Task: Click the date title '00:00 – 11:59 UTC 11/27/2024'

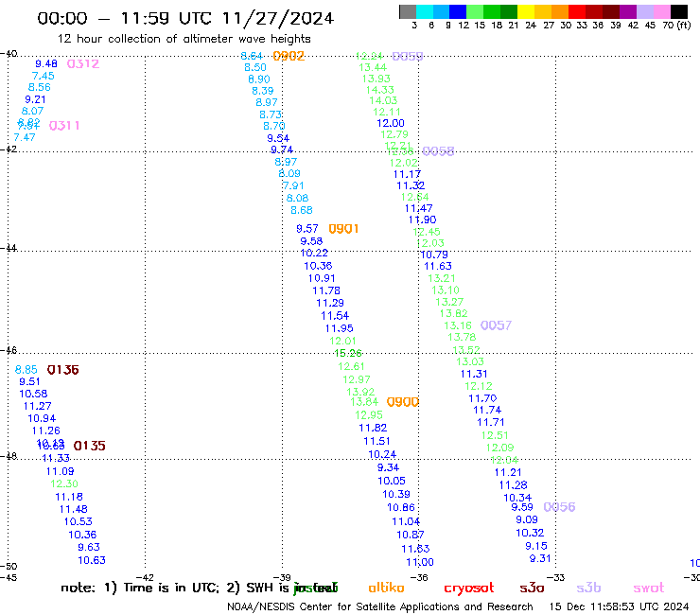Action: tap(185, 19)
